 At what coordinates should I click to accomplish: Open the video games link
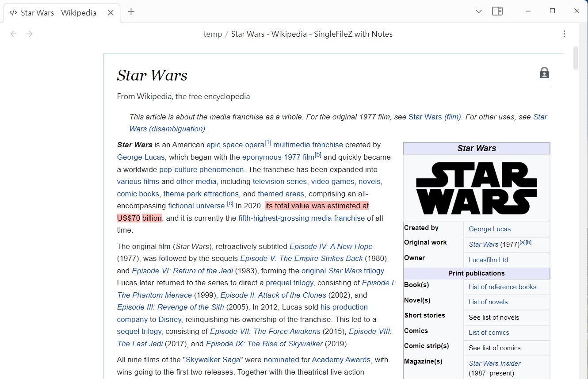(x=333, y=181)
